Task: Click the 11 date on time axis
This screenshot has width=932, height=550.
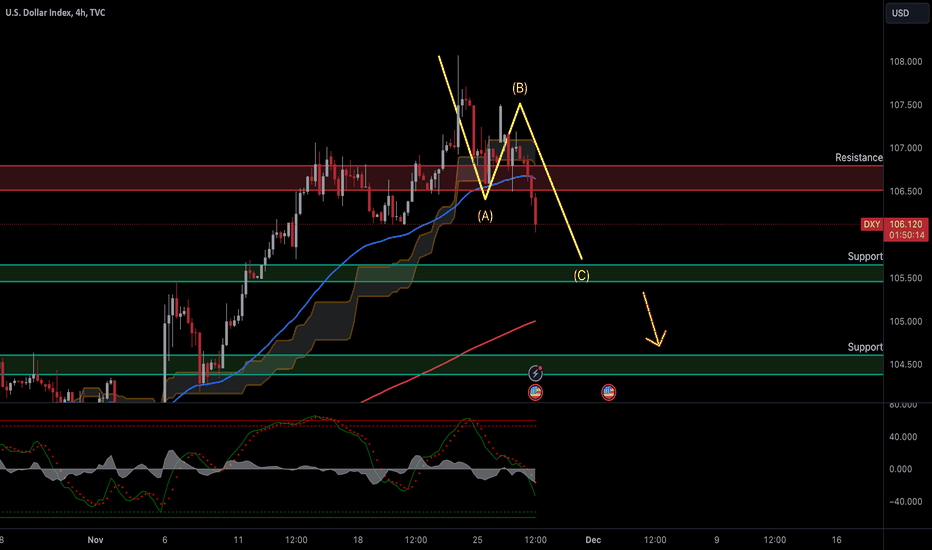Action: [x=238, y=540]
